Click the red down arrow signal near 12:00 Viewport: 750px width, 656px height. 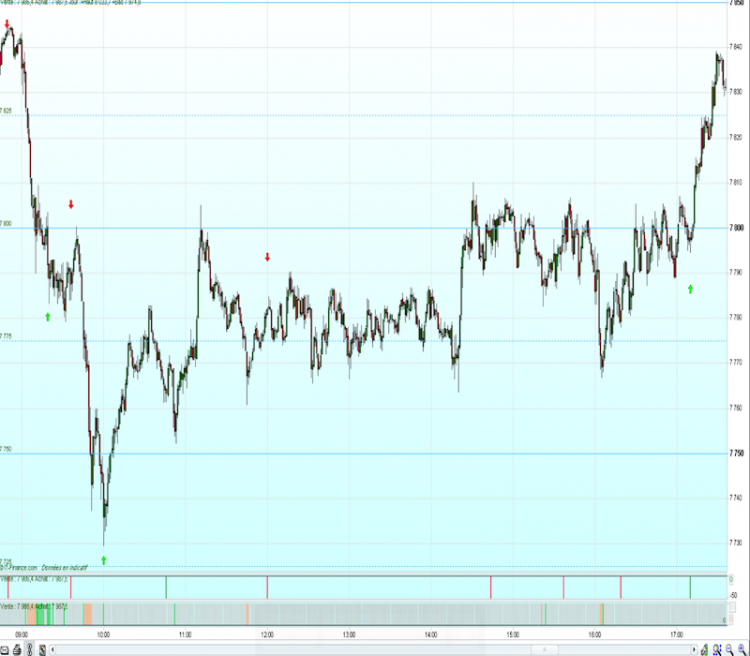tap(267, 257)
